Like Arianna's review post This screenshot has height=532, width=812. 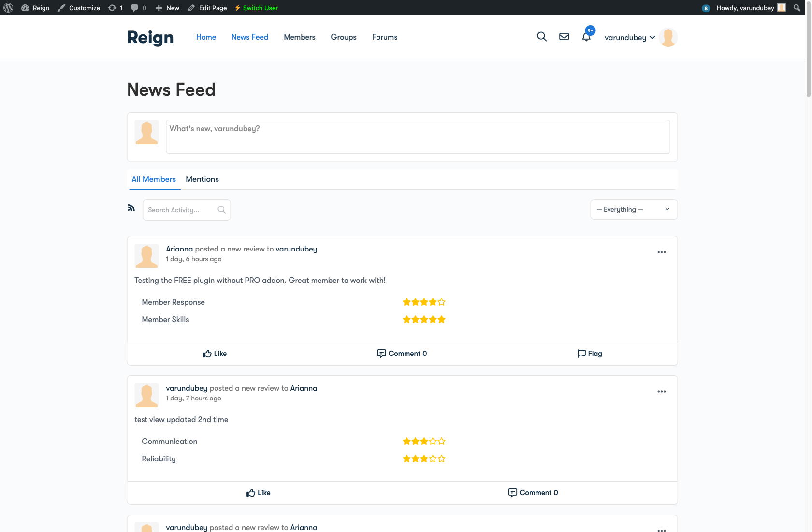coord(214,354)
